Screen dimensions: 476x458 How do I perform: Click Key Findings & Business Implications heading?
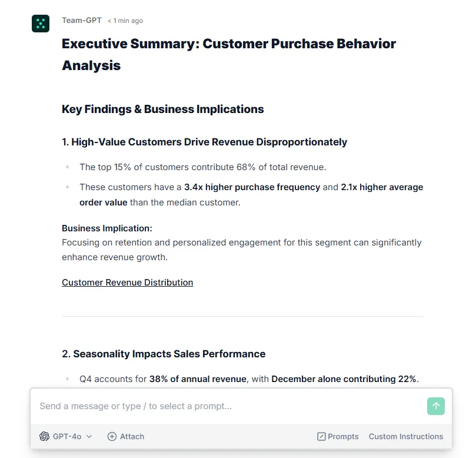163,109
